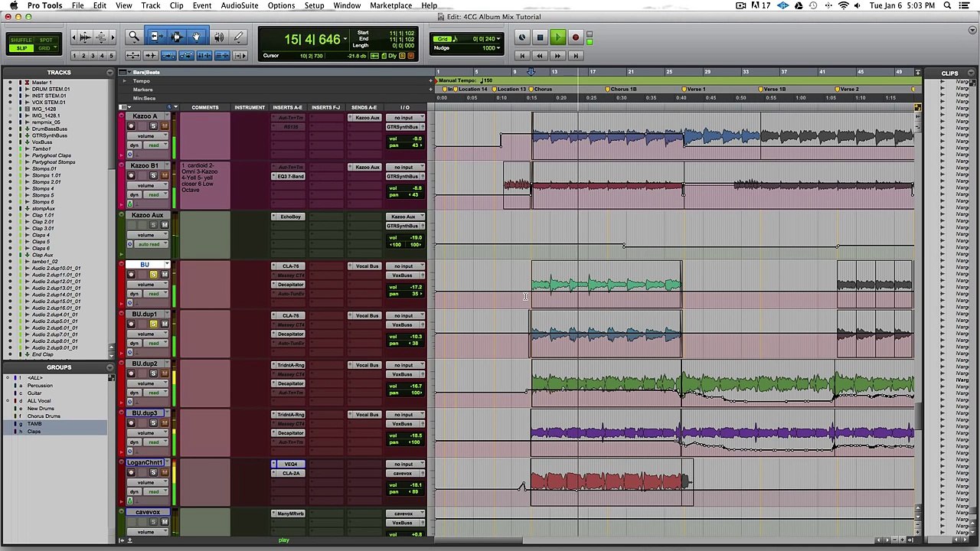Image resolution: width=980 pixels, height=551 pixels.
Task: Select the Trim tool
Action: point(155,37)
